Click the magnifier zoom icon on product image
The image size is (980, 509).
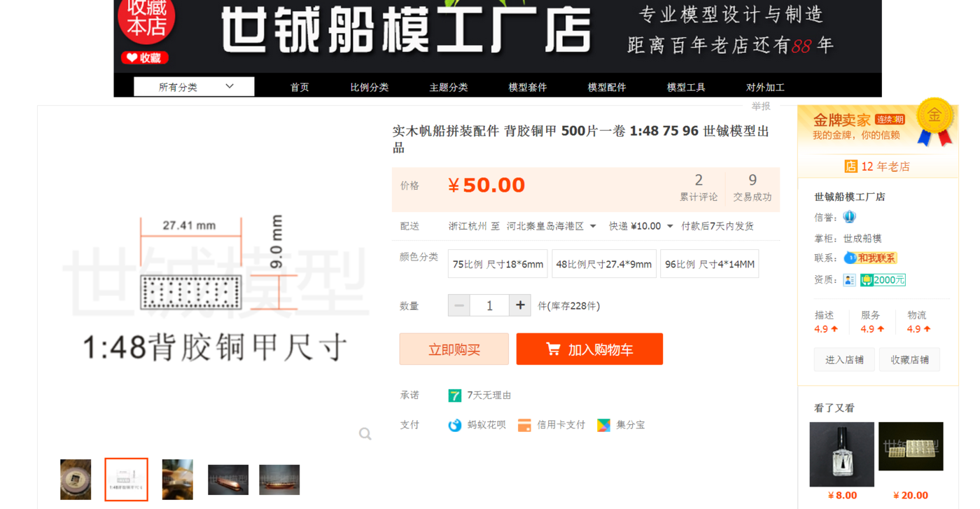pos(365,434)
